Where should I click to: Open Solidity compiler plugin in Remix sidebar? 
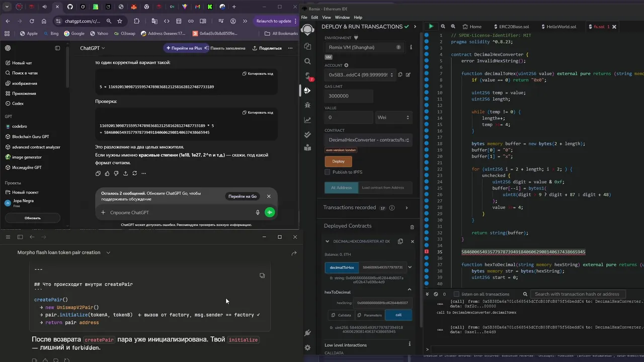pos(307,76)
